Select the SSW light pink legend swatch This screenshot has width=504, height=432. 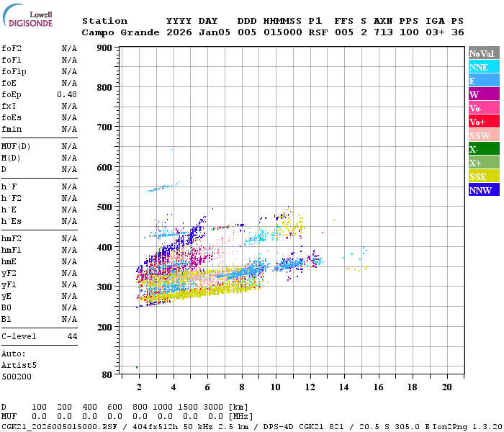[484, 135]
